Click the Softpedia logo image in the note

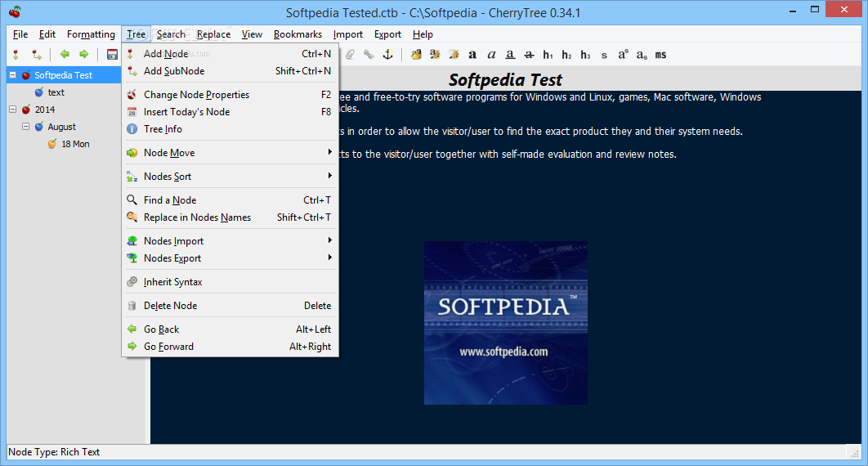pos(506,323)
